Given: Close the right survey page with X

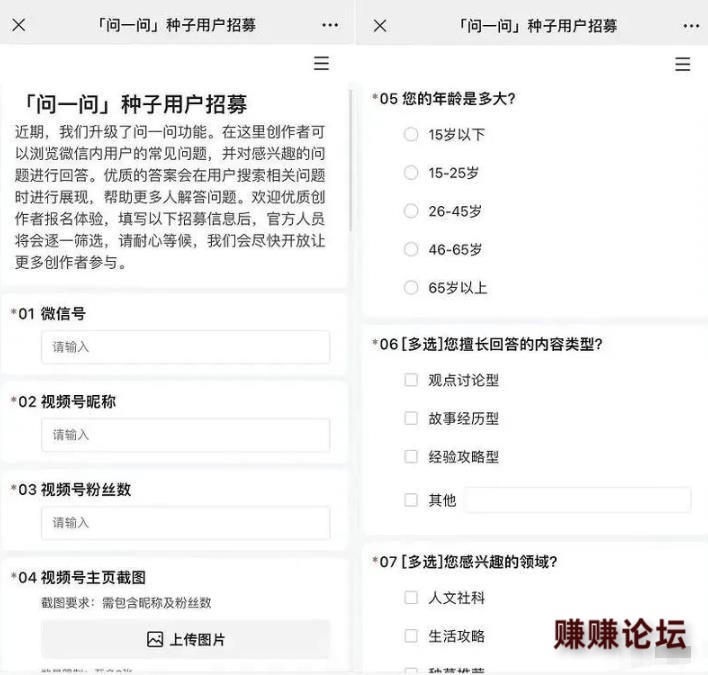Looking at the screenshot, I should pos(380,26).
